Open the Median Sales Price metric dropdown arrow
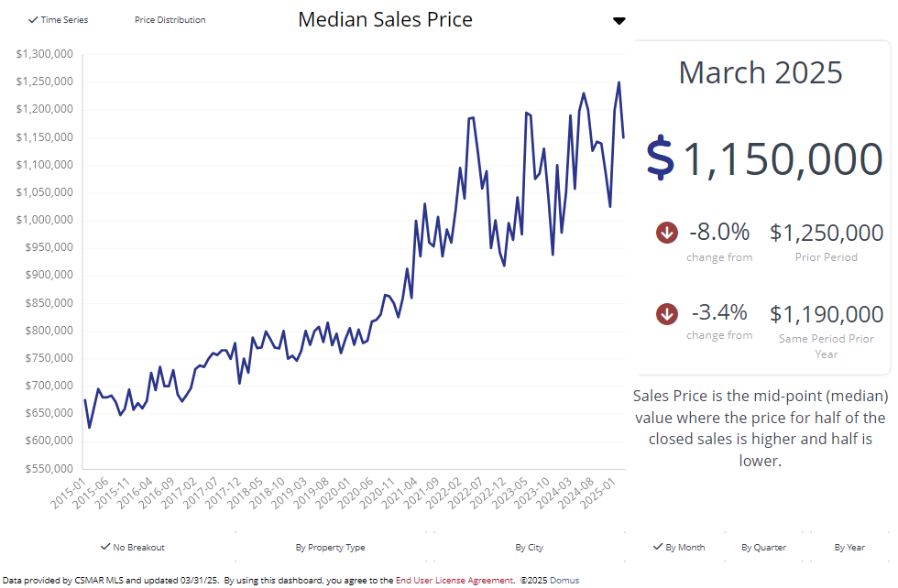 tap(619, 21)
